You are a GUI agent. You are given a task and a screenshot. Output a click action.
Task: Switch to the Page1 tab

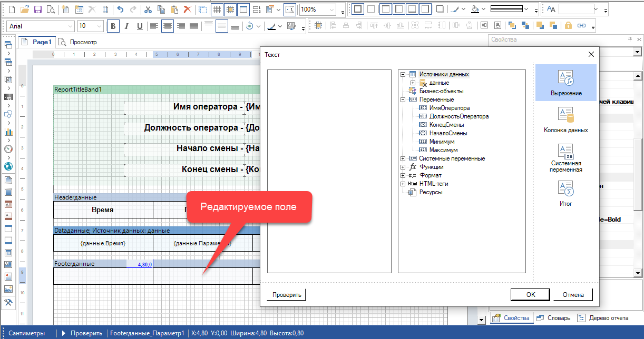(x=37, y=42)
